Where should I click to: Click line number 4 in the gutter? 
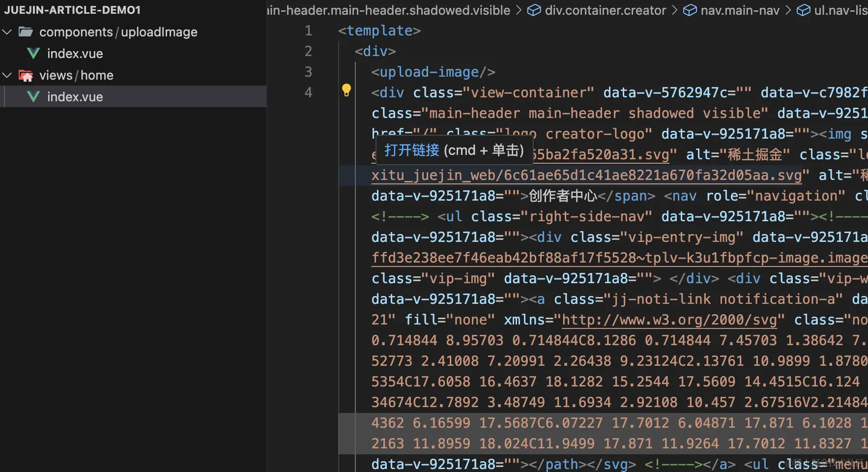tap(308, 93)
